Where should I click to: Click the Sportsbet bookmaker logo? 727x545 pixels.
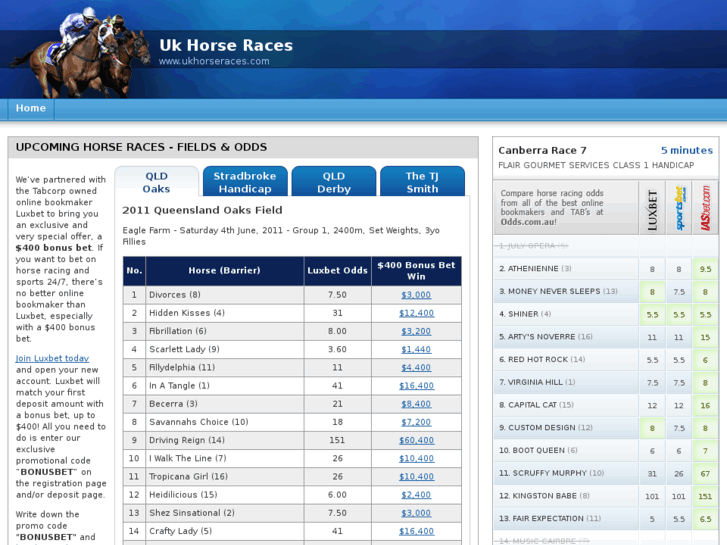[679, 208]
